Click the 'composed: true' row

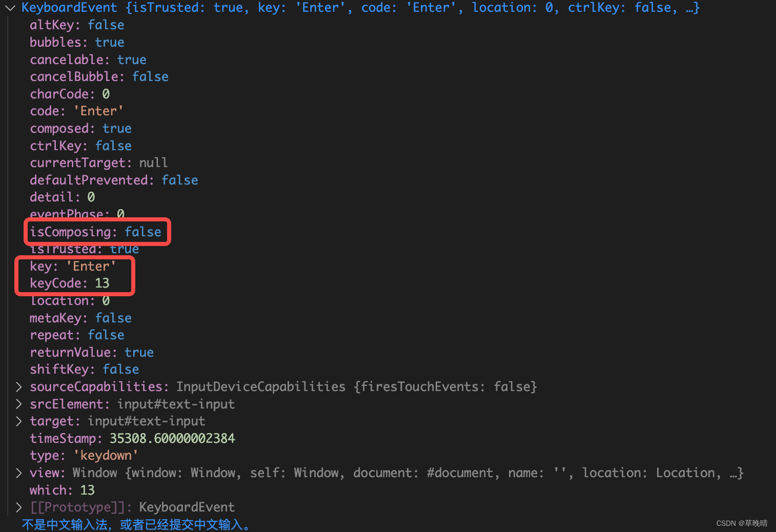[x=80, y=129]
